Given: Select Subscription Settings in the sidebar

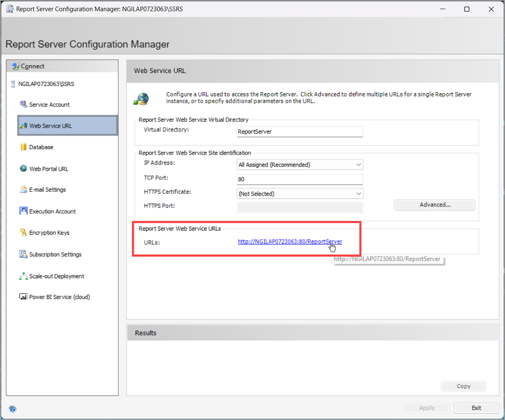Looking at the screenshot, I should click(55, 255).
